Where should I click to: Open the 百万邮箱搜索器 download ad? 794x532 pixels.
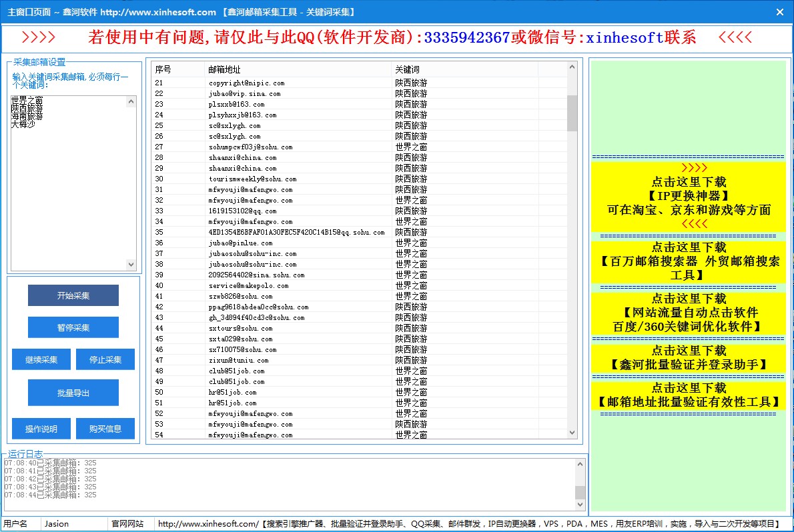coord(689,261)
